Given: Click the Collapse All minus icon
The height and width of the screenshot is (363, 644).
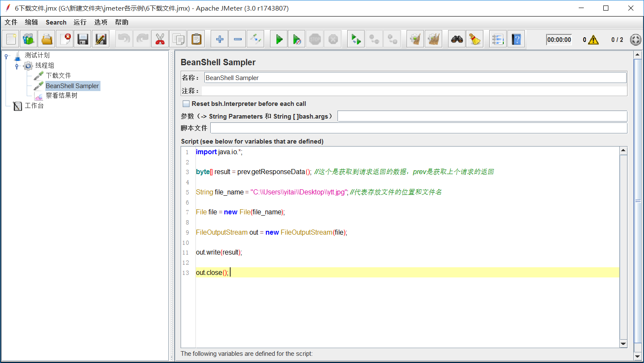Looking at the screenshot, I should tap(238, 39).
